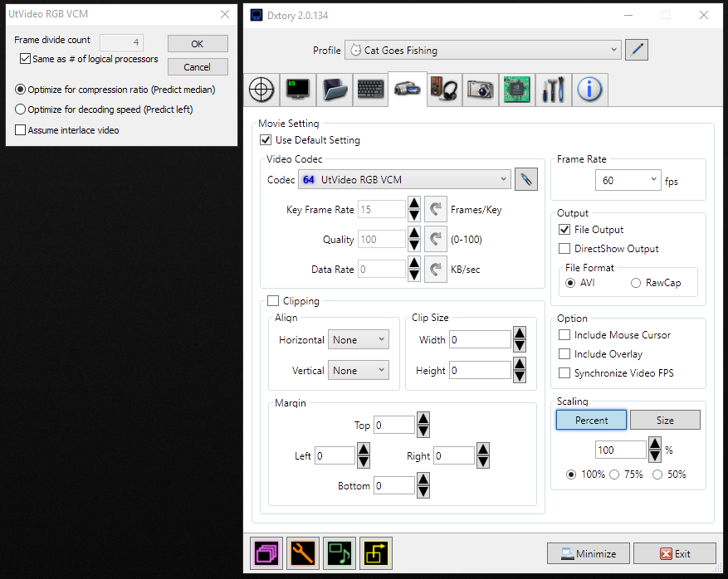Enable Include Mouse Cursor option

(x=564, y=335)
